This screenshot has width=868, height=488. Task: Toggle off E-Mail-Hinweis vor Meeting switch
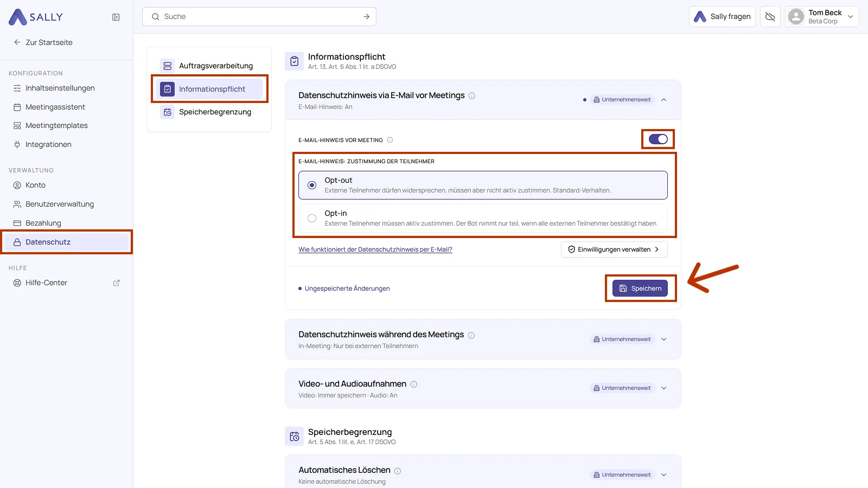click(658, 139)
